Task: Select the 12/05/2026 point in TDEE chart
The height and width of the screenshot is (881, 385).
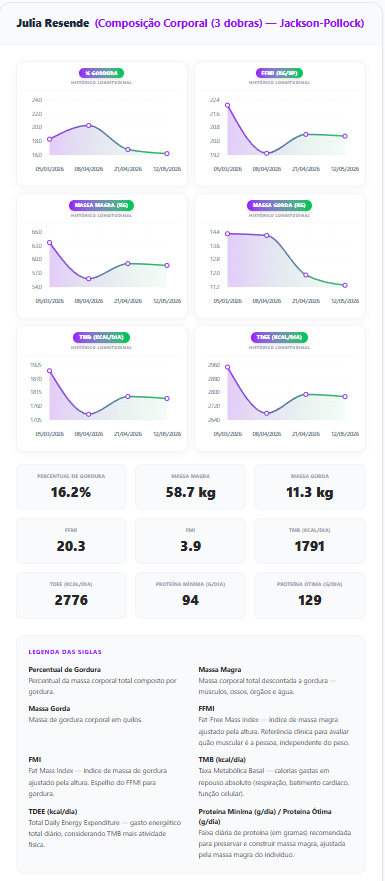Action: point(345,397)
